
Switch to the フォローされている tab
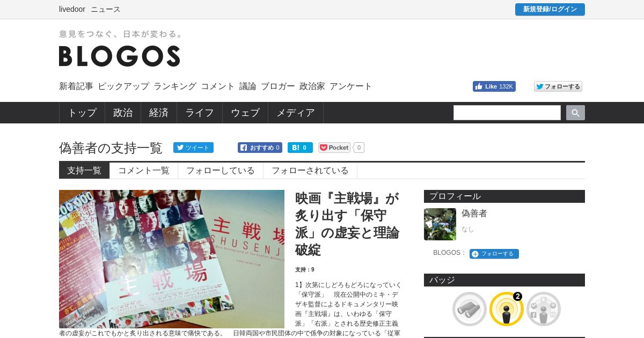point(310,171)
